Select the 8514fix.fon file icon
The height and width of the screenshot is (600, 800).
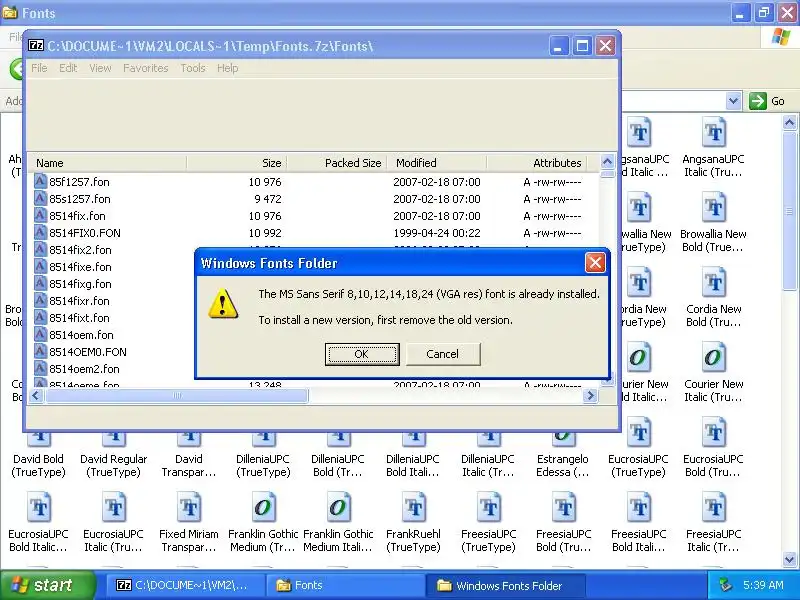[x=41, y=216]
